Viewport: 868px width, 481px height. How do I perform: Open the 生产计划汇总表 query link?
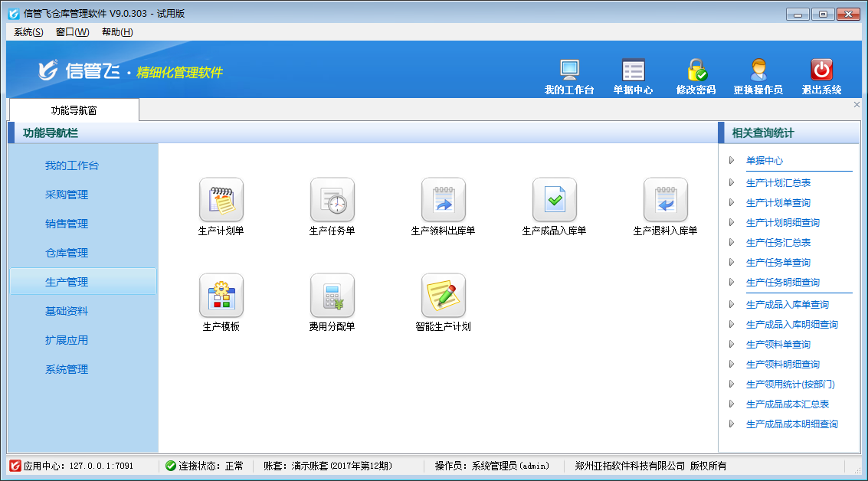[778, 183]
